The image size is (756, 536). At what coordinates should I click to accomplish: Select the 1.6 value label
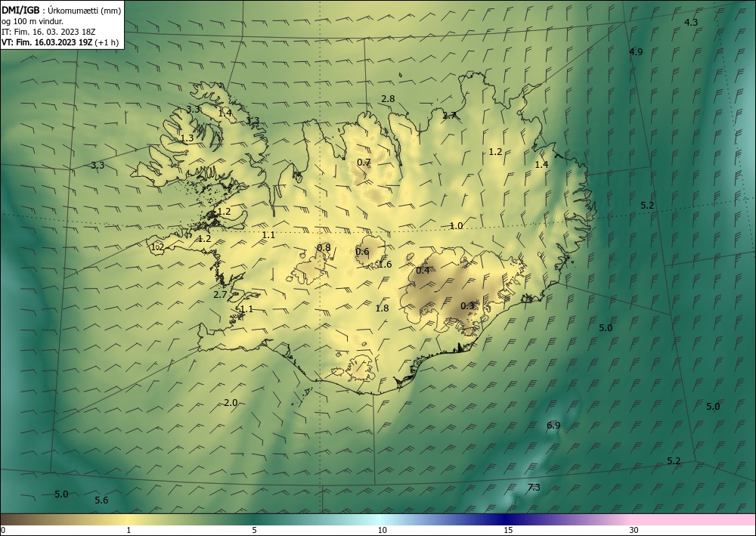pyautogui.click(x=386, y=264)
